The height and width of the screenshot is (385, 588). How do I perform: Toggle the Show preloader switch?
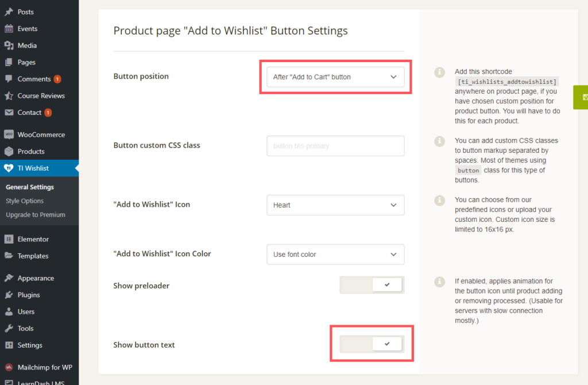point(372,285)
